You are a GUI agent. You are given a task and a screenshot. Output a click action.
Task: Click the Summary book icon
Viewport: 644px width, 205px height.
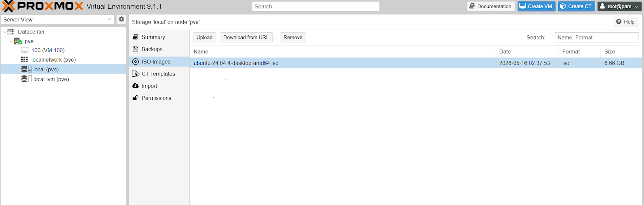tap(135, 37)
